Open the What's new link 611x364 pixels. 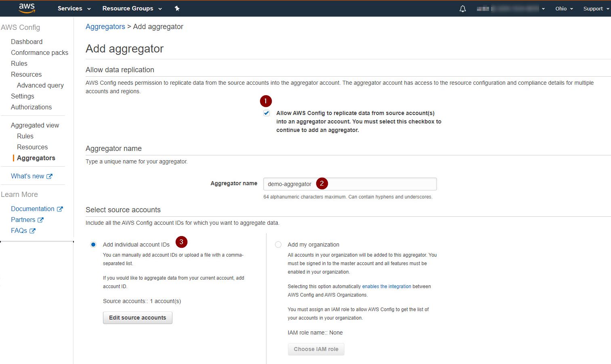click(x=27, y=176)
